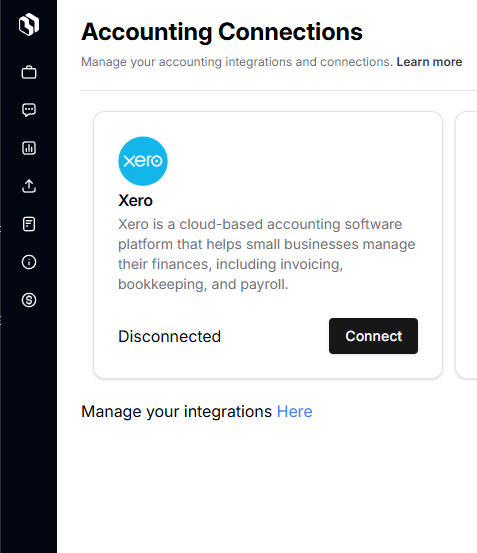Open the Learn more link

[429, 62]
